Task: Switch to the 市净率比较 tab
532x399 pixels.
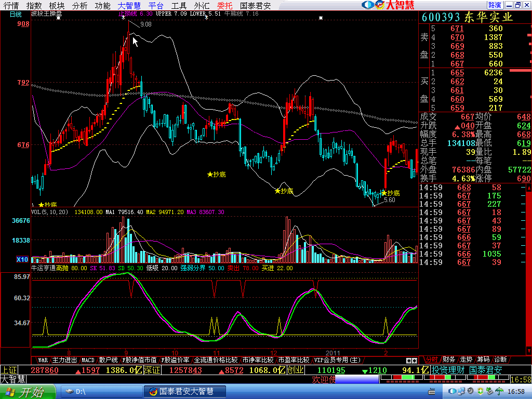Action: coord(258,360)
